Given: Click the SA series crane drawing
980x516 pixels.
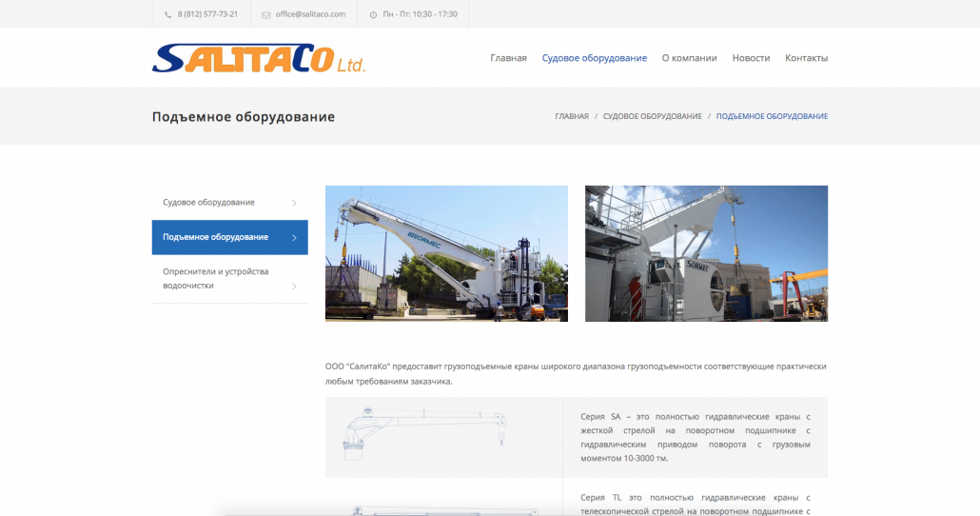Looking at the screenshot, I should 425,434.
